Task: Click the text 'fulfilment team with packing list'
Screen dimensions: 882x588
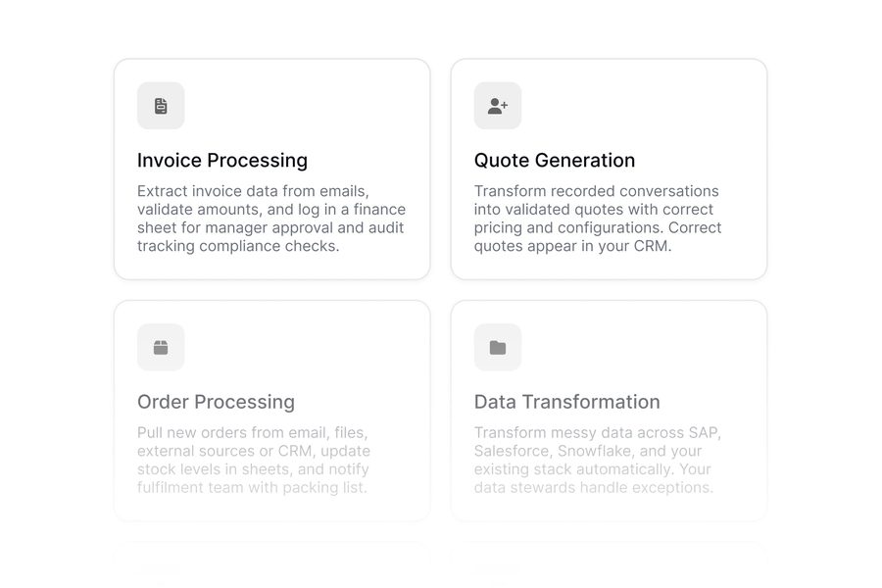Action: point(252,487)
